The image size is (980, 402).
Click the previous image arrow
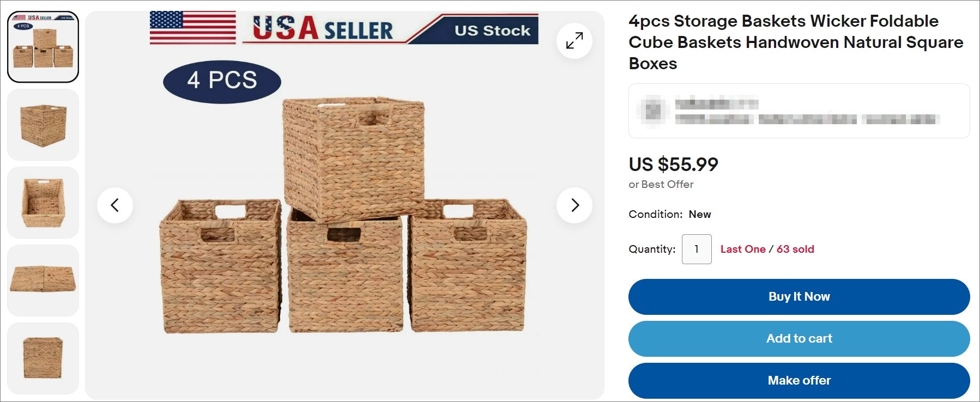[x=116, y=205]
